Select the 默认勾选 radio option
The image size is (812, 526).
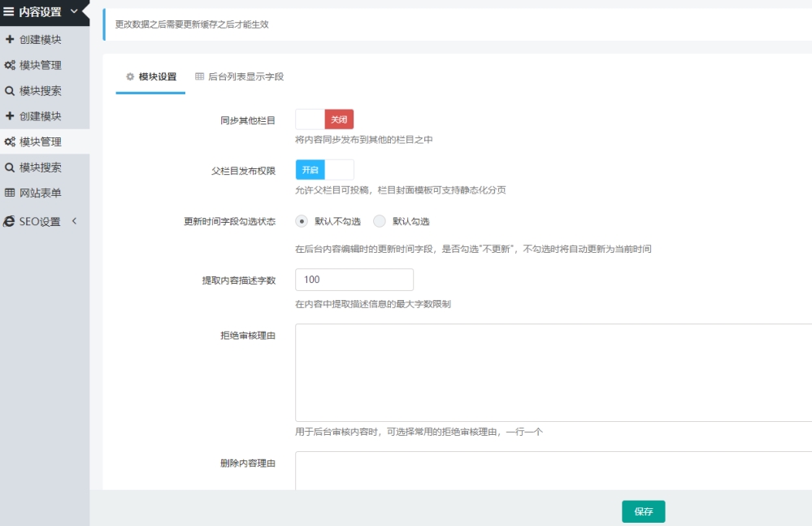(380, 221)
